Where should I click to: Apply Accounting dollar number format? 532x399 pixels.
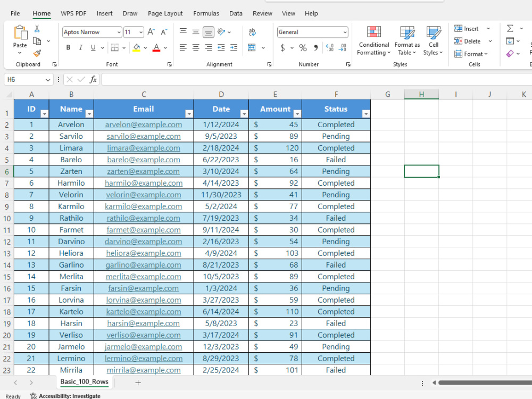click(282, 48)
